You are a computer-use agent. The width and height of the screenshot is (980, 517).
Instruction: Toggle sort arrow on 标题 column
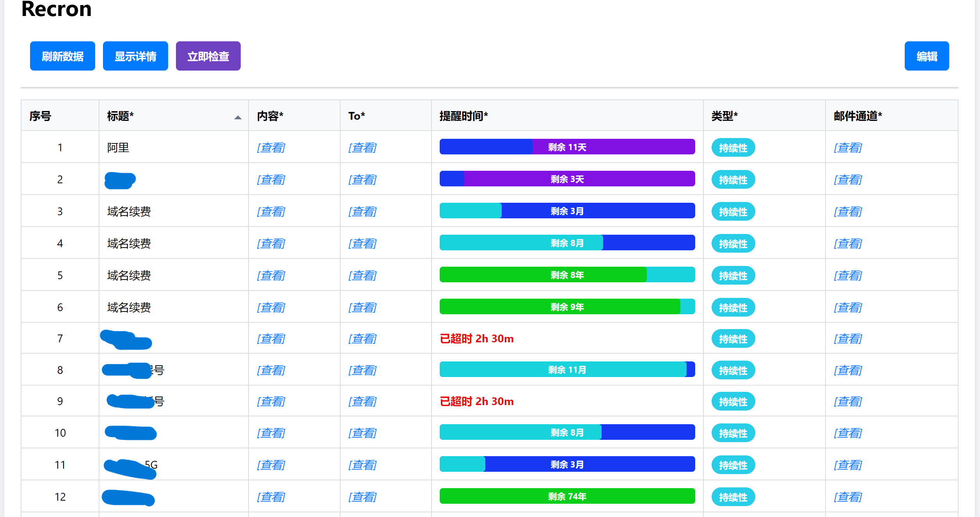238,117
